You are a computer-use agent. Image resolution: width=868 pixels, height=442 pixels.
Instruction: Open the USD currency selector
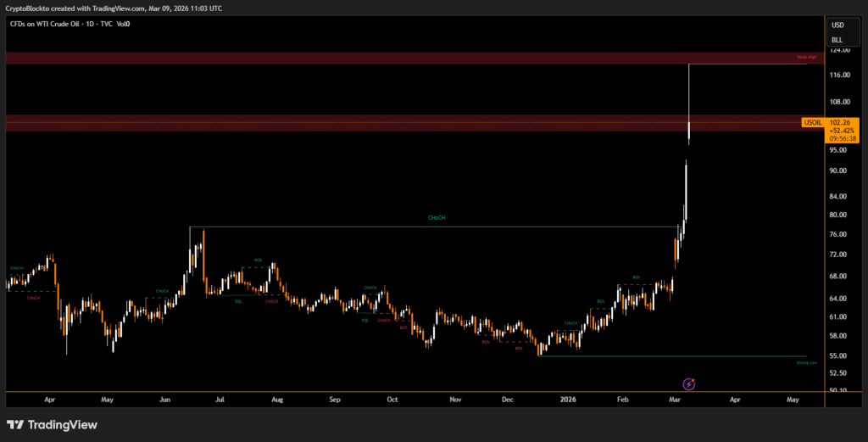point(837,25)
